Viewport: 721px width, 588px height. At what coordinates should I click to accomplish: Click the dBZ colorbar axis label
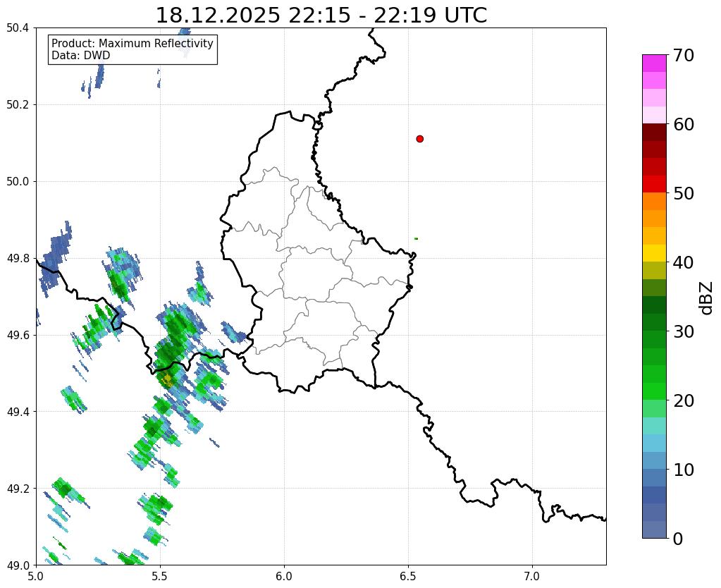point(707,298)
